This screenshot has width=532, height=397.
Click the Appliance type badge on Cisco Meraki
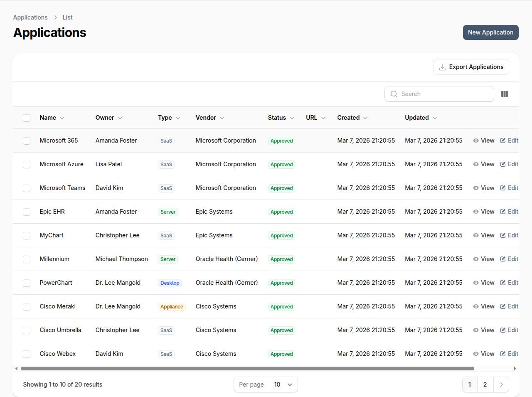pyautogui.click(x=172, y=307)
